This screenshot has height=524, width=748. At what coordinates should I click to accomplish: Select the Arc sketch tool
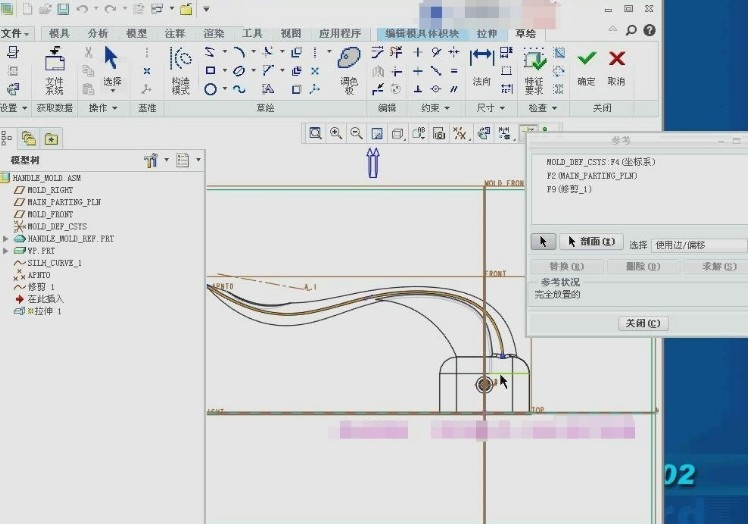click(x=239, y=52)
